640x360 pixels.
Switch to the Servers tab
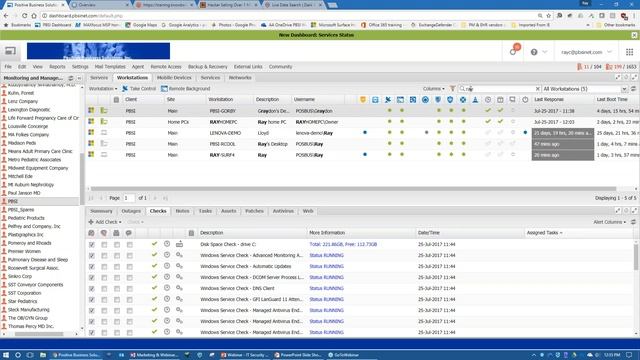pos(99,78)
